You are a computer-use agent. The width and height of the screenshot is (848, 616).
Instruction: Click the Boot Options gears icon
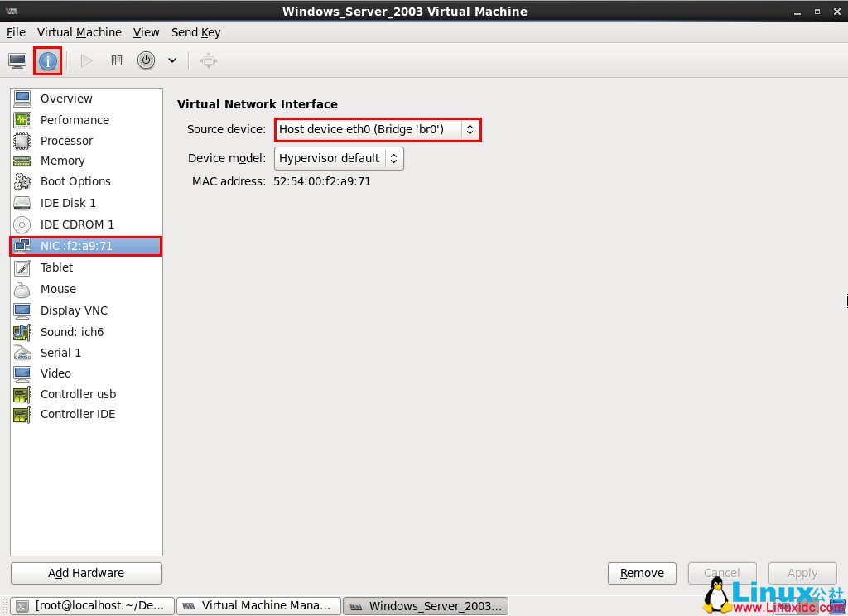pyautogui.click(x=22, y=181)
